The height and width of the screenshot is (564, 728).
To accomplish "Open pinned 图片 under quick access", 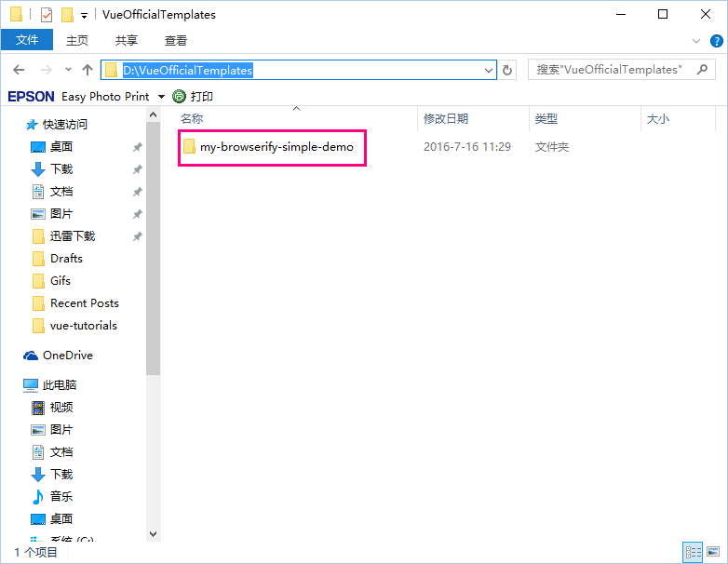I will (x=61, y=213).
